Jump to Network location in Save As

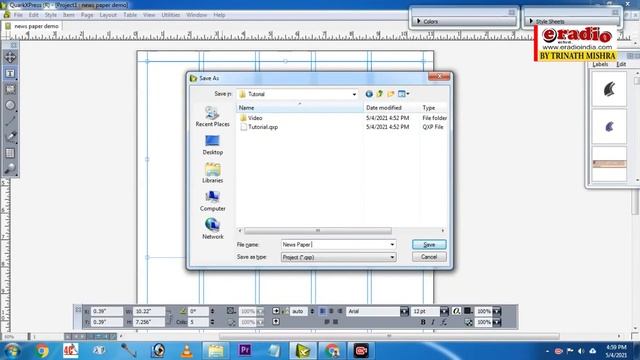213,229
